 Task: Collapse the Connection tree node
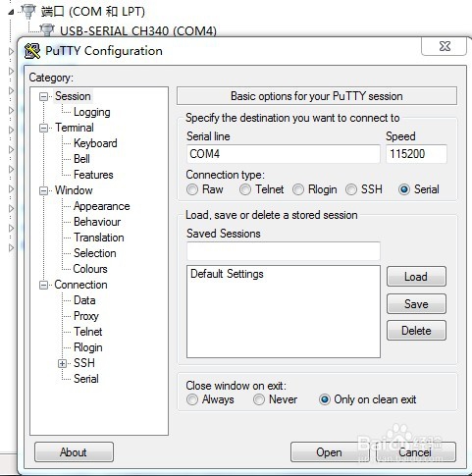[43, 285]
